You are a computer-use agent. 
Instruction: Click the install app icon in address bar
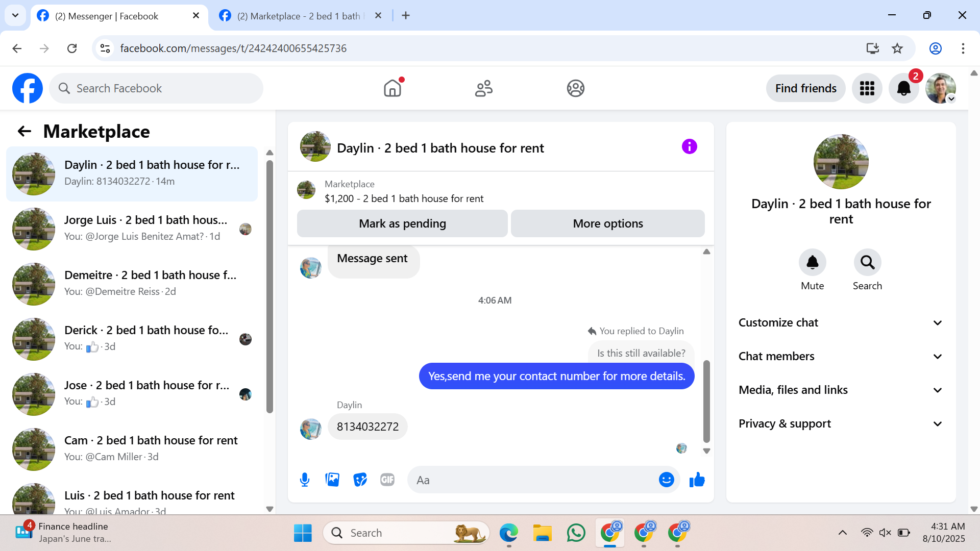click(x=872, y=48)
